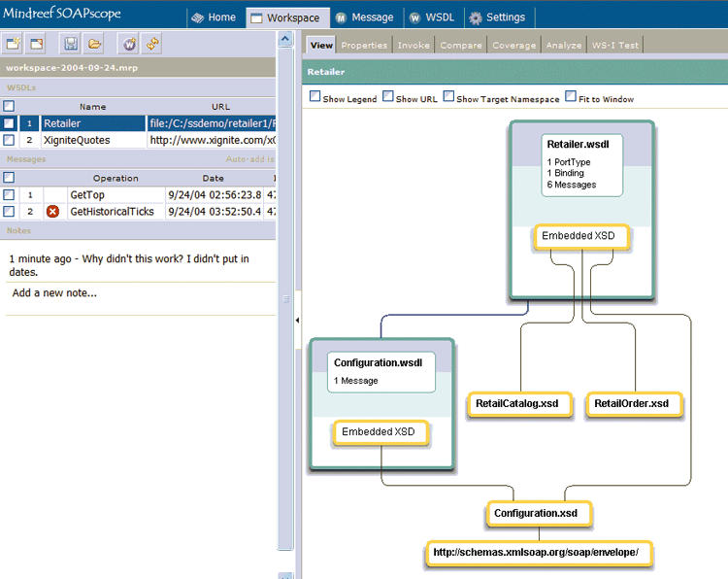Click the orange arrows refresh icon

tap(152, 44)
